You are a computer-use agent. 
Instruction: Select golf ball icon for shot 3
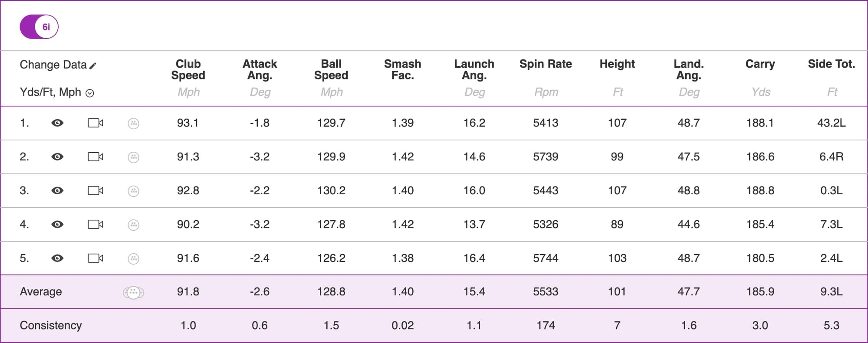tap(134, 191)
